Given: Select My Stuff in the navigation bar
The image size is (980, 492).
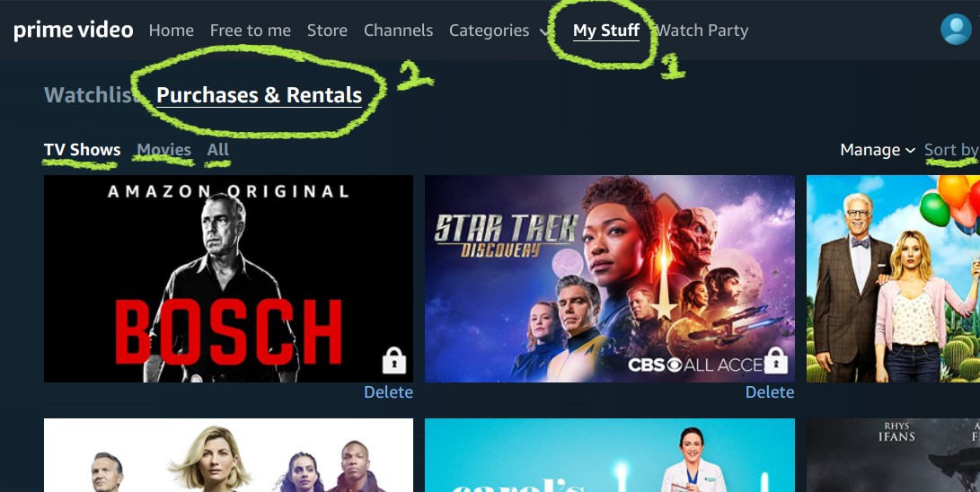Looking at the screenshot, I should 606,31.
